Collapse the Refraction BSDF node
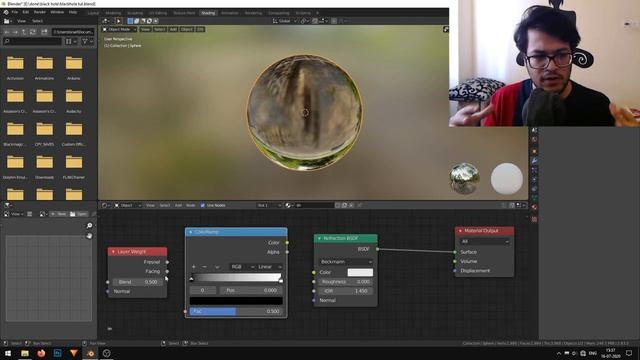The image size is (640, 360). click(x=319, y=238)
